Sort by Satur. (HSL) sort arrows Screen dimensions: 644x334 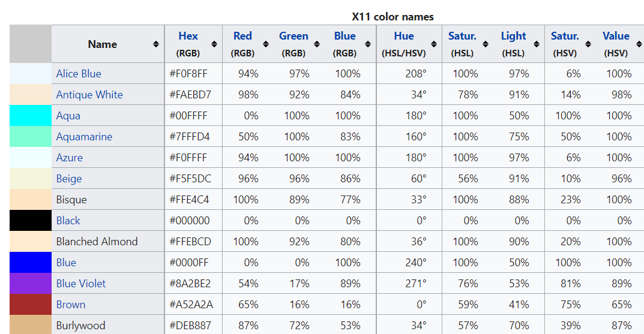pos(486,44)
